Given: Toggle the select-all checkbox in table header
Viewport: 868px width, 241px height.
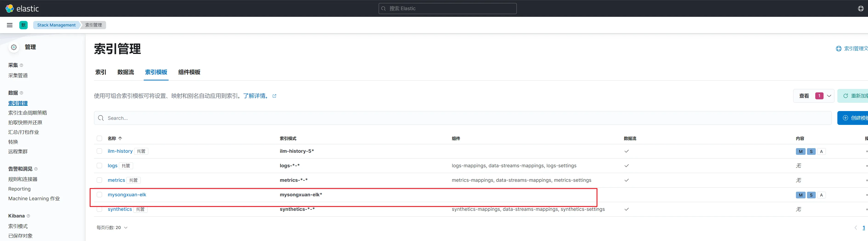Looking at the screenshot, I should 99,138.
